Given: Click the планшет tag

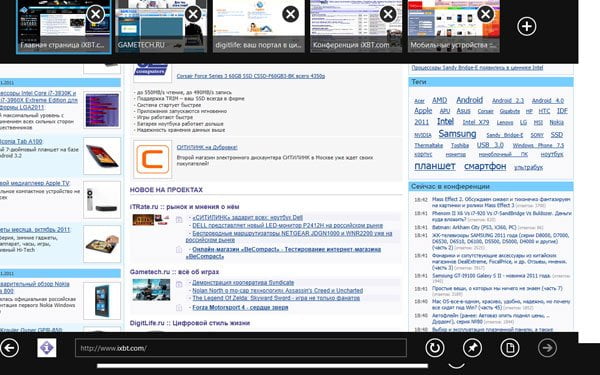Looking at the screenshot, I should [435, 166].
